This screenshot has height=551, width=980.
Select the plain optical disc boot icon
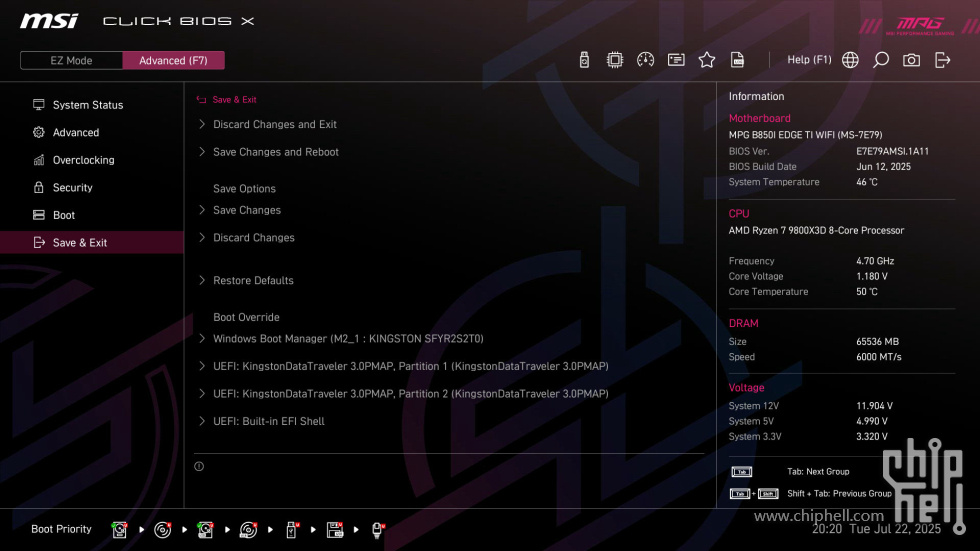[x=162, y=530]
